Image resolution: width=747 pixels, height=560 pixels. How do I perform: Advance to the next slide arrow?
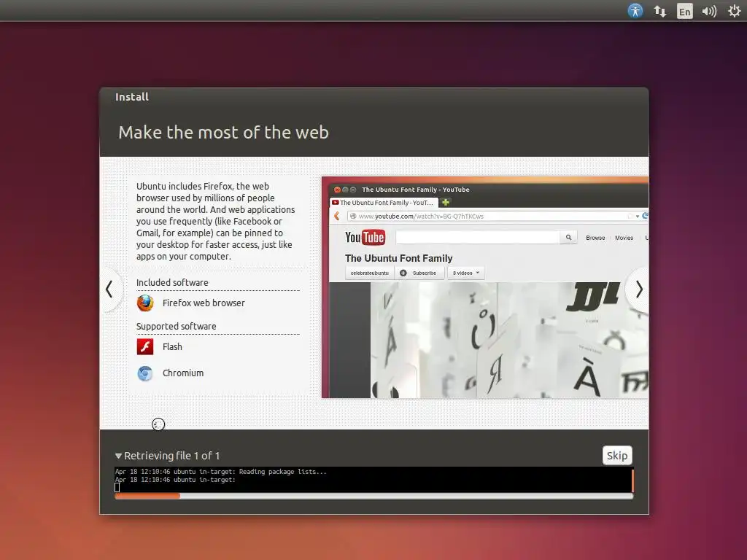[x=639, y=289]
